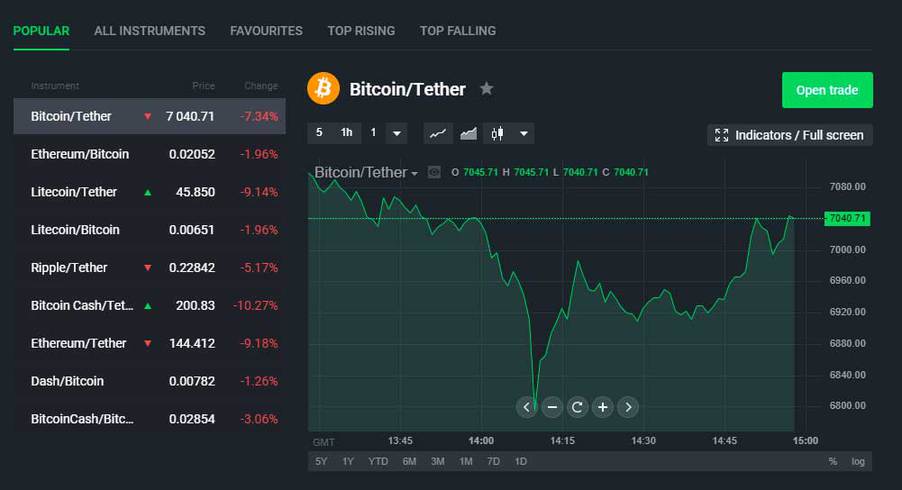Zoom in the chart with plus button

[602, 407]
